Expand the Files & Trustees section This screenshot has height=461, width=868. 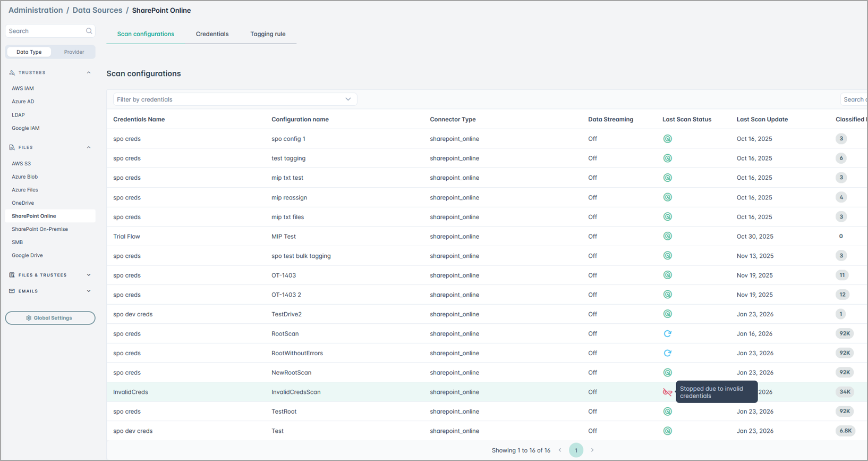coord(88,275)
